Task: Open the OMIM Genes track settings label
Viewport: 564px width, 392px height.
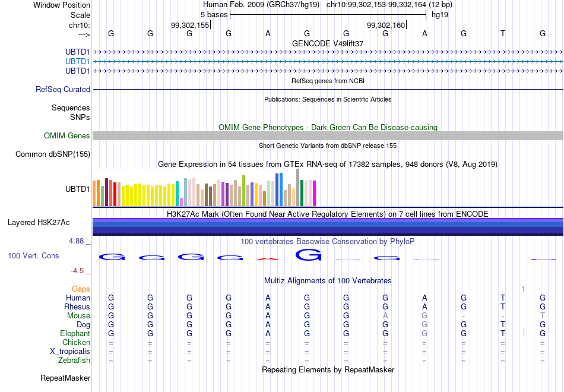Action: click(67, 135)
